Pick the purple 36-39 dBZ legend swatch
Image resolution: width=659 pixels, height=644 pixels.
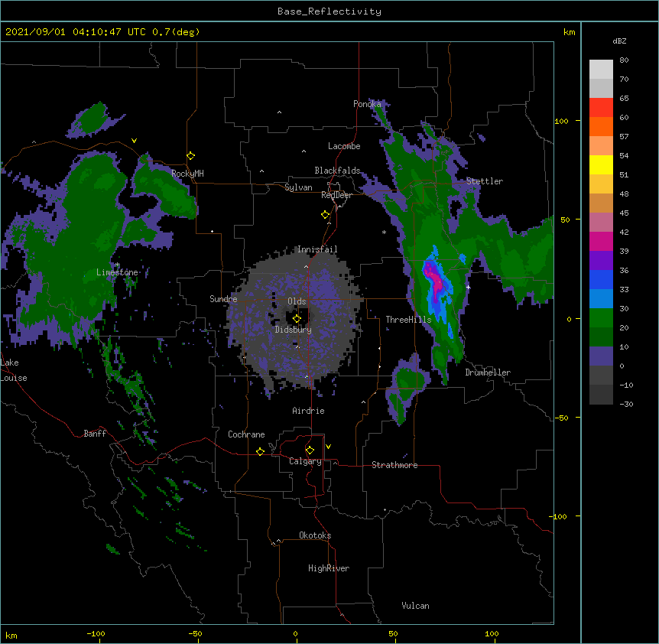(x=601, y=261)
